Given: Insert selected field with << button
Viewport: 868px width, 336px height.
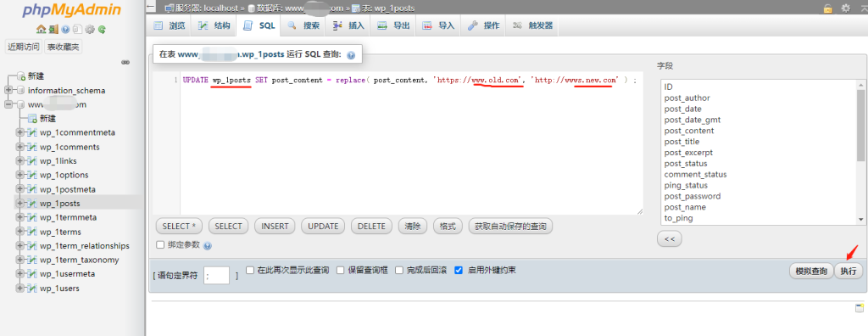Looking at the screenshot, I should click(670, 239).
